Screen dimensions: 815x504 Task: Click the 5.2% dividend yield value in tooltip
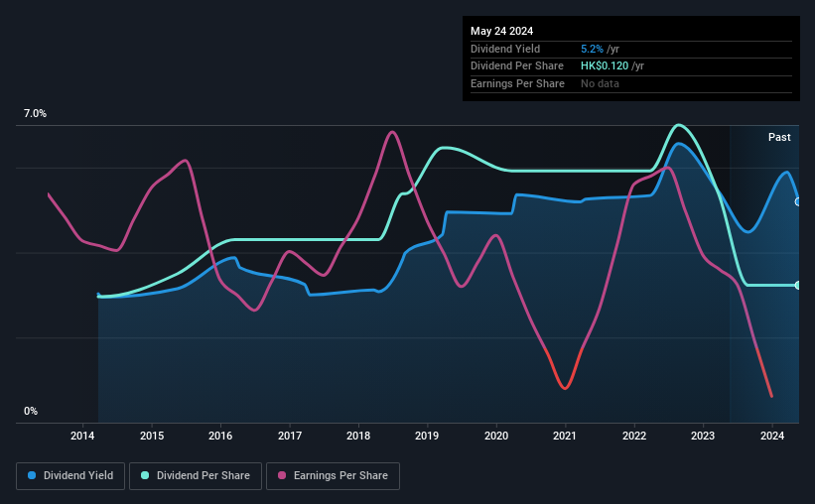592,49
